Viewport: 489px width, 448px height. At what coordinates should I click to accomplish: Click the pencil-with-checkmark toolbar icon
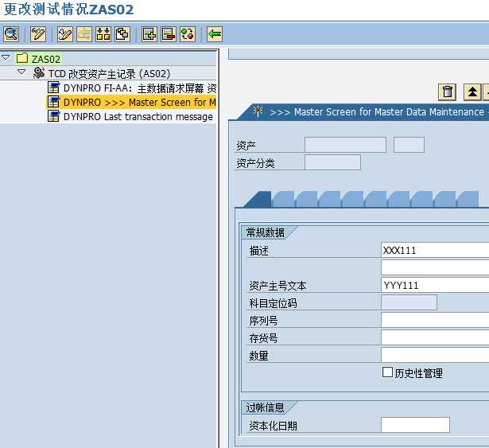click(x=65, y=34)
